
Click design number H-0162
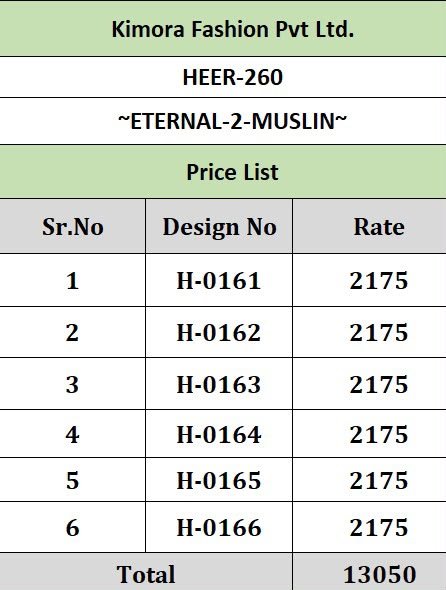click(219, 332)
